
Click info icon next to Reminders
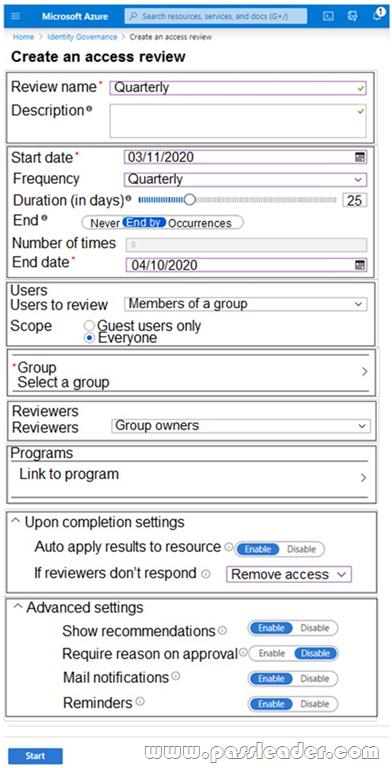(x=140, y=702)
